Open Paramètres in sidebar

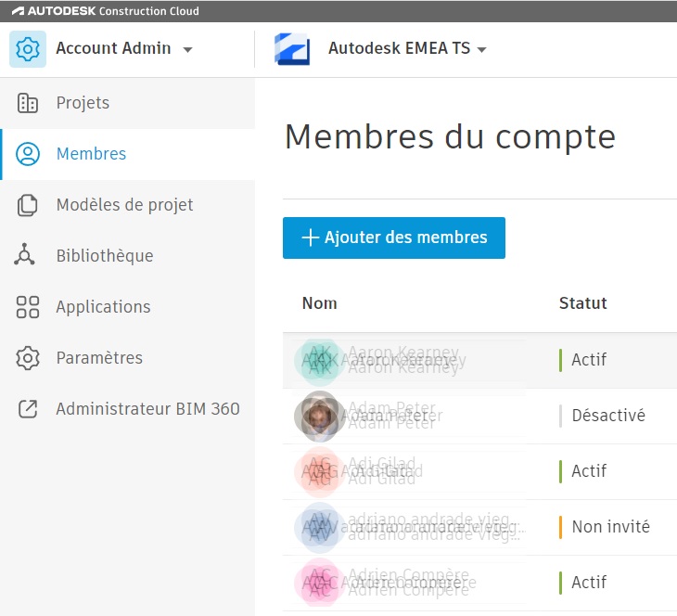click(127, 358)
